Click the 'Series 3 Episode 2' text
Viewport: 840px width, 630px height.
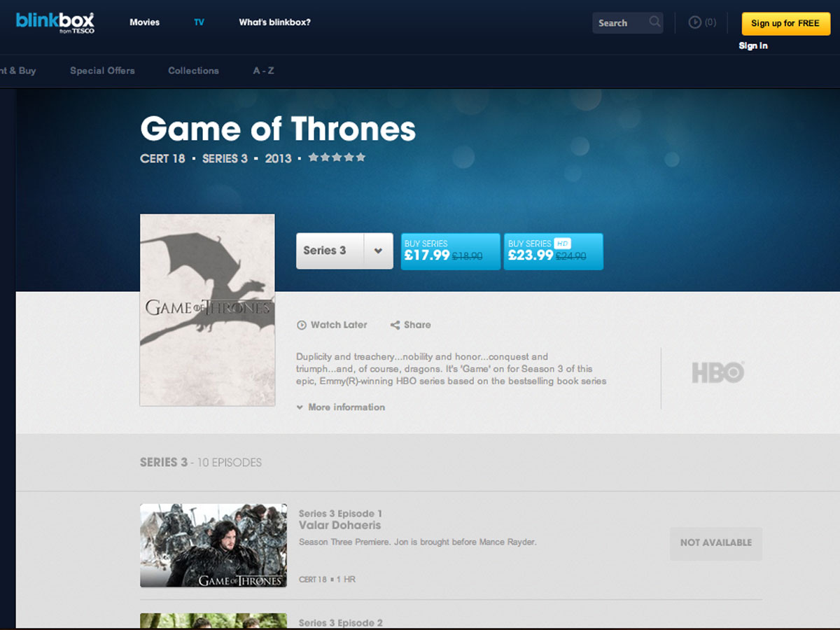tap(341, 623)
